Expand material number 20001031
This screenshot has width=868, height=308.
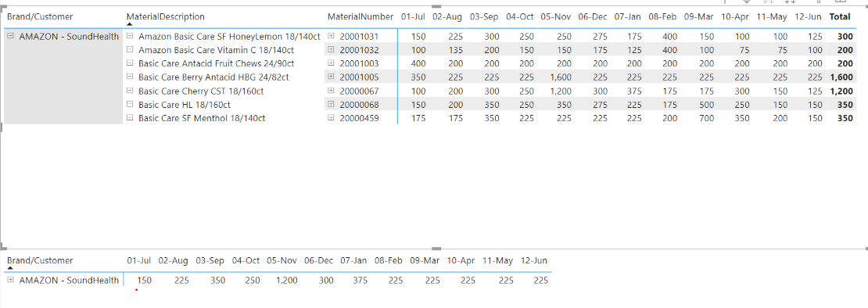[332, 36]
